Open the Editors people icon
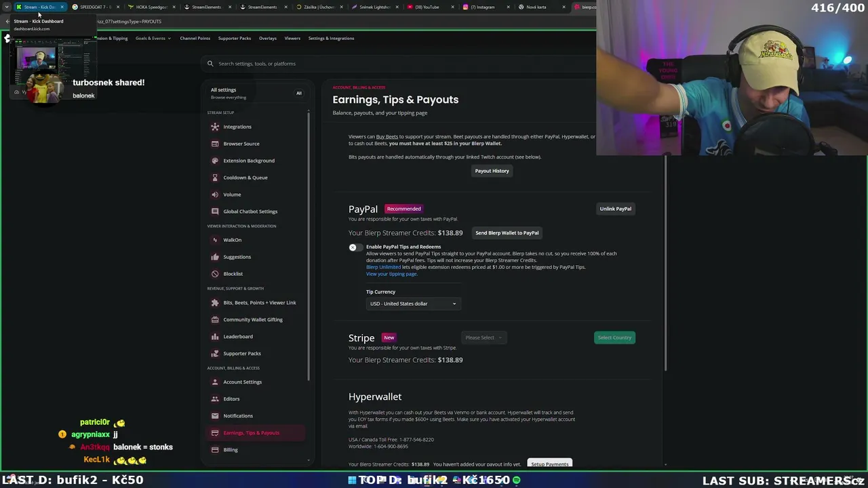The width and height of the screenshot is (868, 488). click(x=215, y=399)
